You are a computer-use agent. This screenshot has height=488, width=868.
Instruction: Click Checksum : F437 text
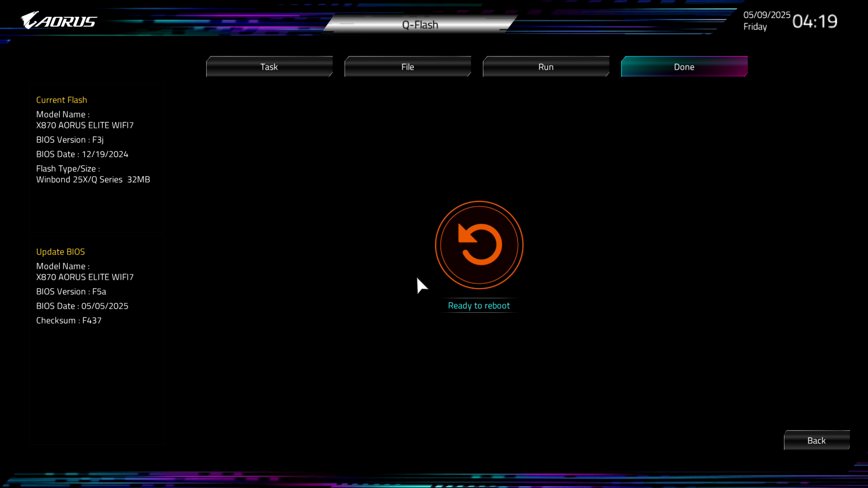point(69,320)
